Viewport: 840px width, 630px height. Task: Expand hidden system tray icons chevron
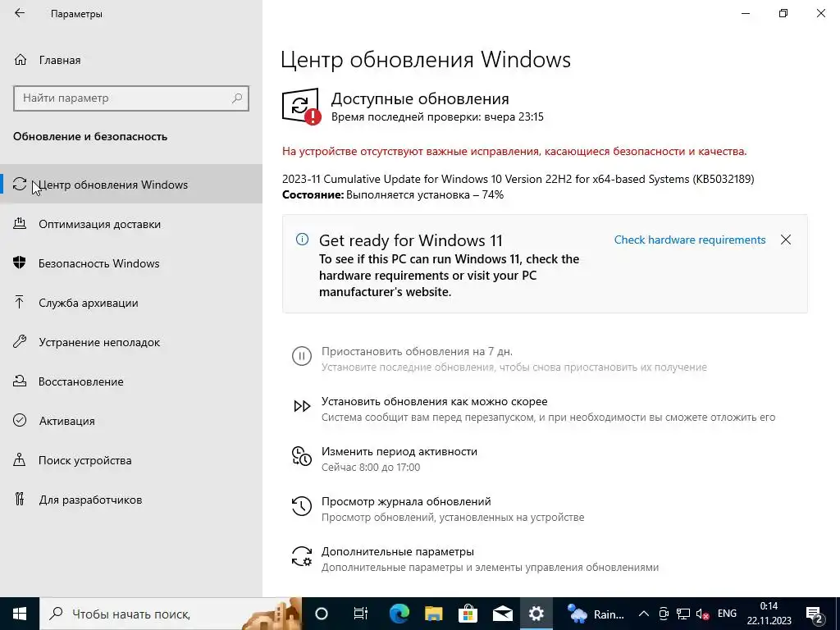coord(644,614)
